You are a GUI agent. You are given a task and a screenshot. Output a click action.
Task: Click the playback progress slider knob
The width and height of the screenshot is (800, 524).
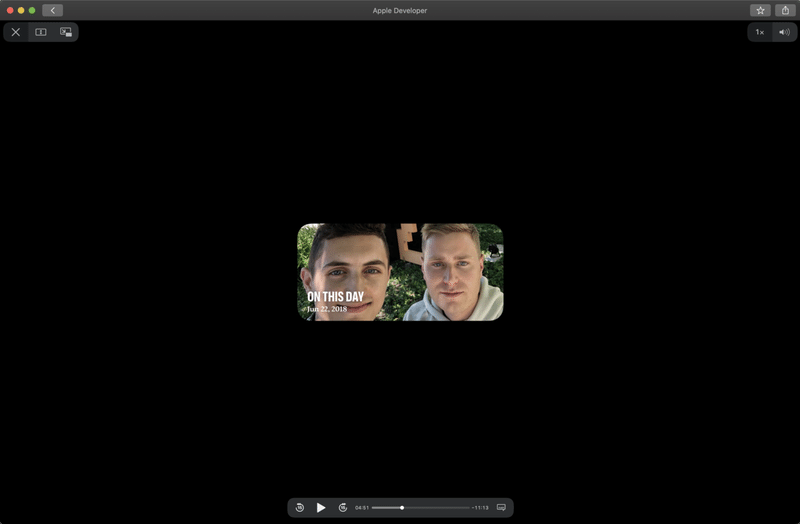[x=402, y=508]
